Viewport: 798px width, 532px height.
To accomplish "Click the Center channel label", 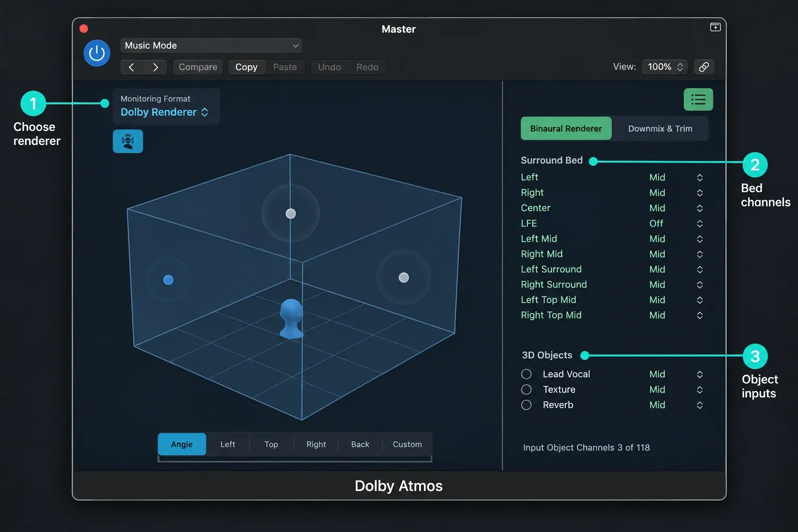I will tap(536, 208).
